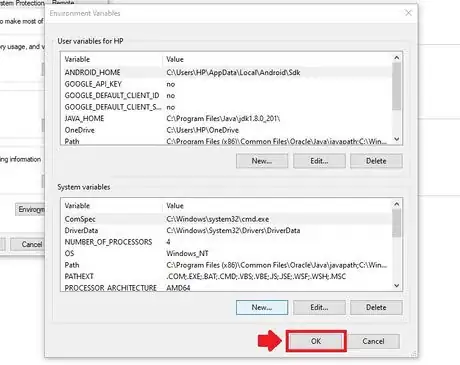Click system variables scrollbar up arrow
This screenshot has width=460, height=365.
[396, 204]
